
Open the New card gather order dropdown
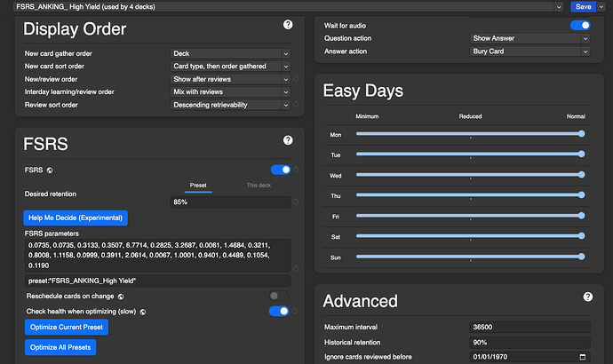point(230,53)
